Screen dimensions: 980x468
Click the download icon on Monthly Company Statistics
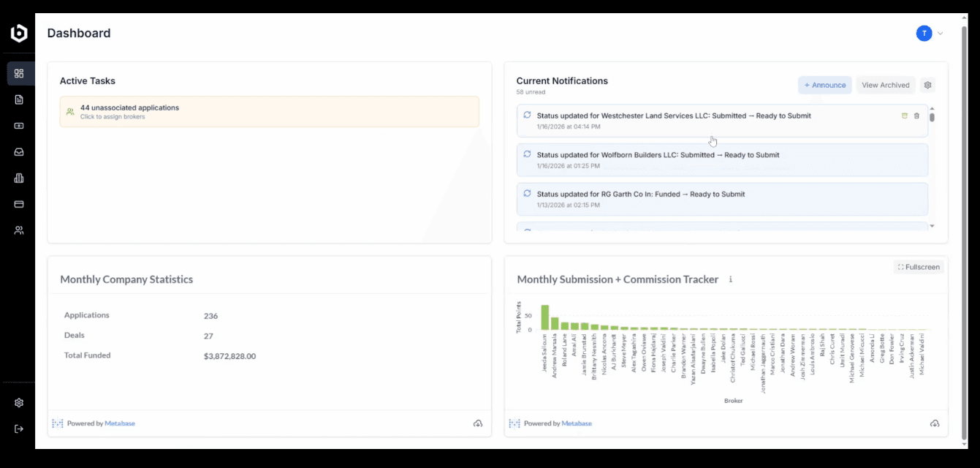point(479,423)
